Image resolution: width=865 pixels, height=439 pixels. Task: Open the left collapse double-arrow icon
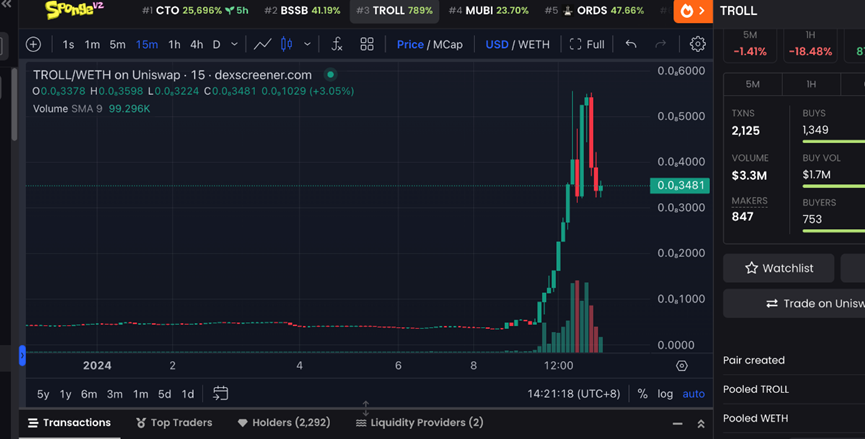click(6, 4)
